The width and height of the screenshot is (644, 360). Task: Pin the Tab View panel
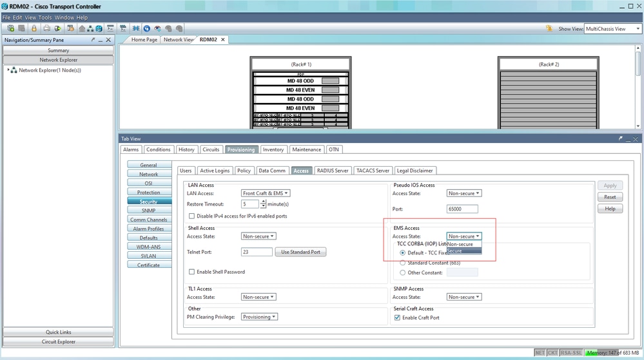pyautogui.click(x=621, y=138)
